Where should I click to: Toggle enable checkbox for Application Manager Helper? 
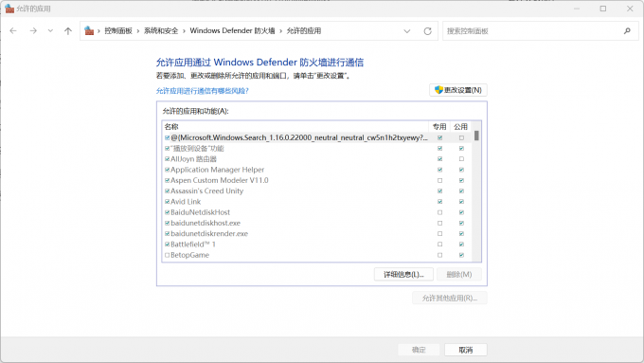click(x=168, y=170)
